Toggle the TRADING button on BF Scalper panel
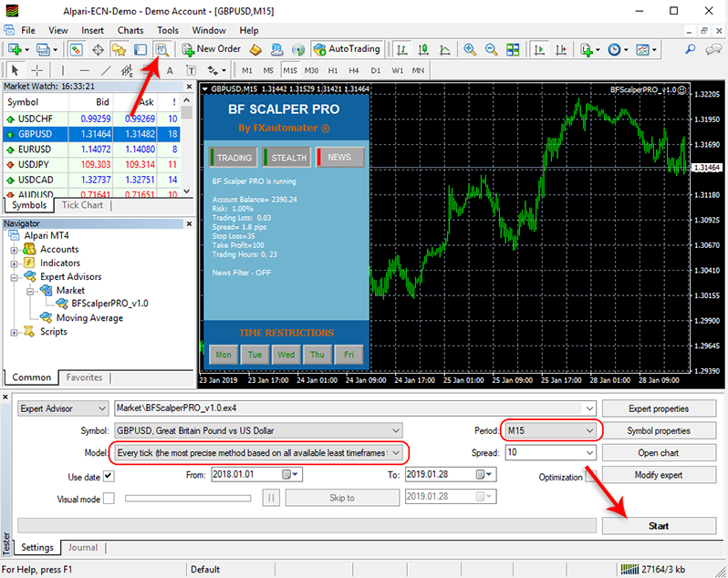728x578 pixels. coord(233,158)
